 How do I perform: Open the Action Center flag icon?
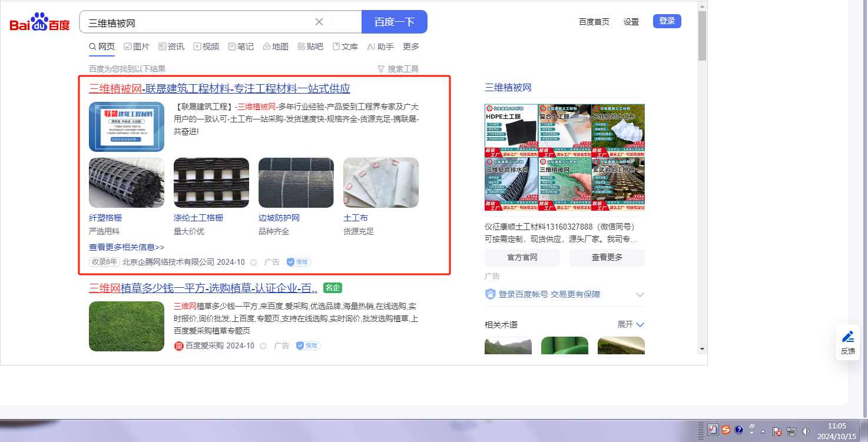pos(777,431)
